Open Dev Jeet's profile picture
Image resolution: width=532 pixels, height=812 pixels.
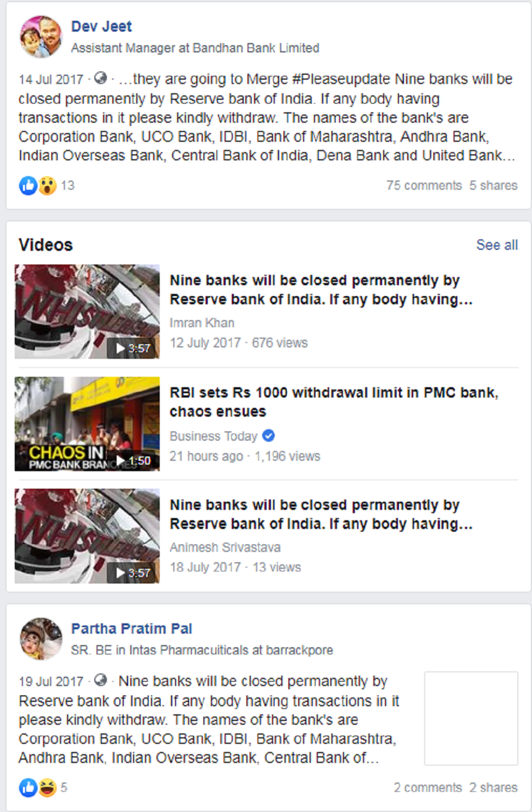tap(41, 37)
